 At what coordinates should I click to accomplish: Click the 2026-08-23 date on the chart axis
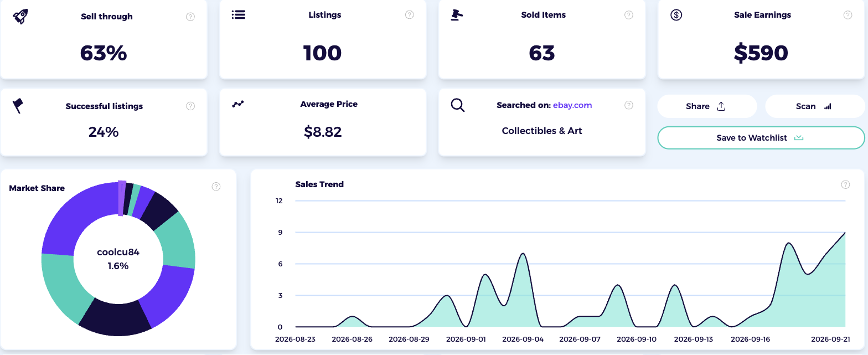click(296, 339)
